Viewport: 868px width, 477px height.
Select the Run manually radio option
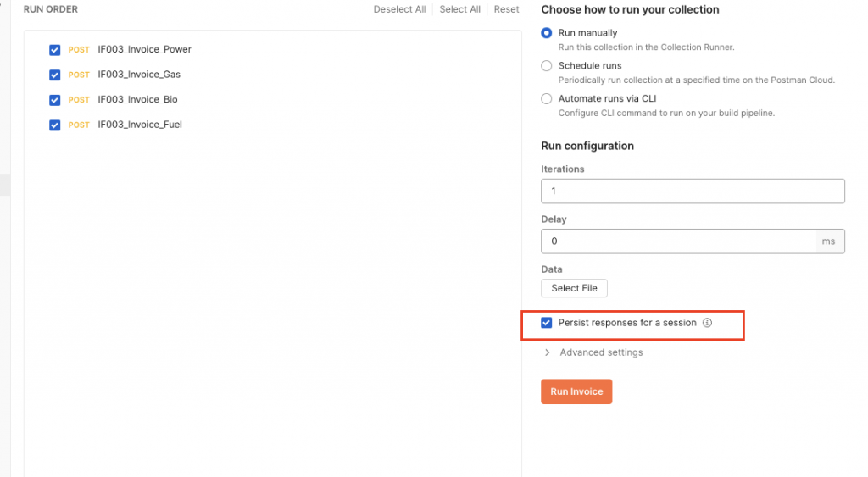point(547,33)
